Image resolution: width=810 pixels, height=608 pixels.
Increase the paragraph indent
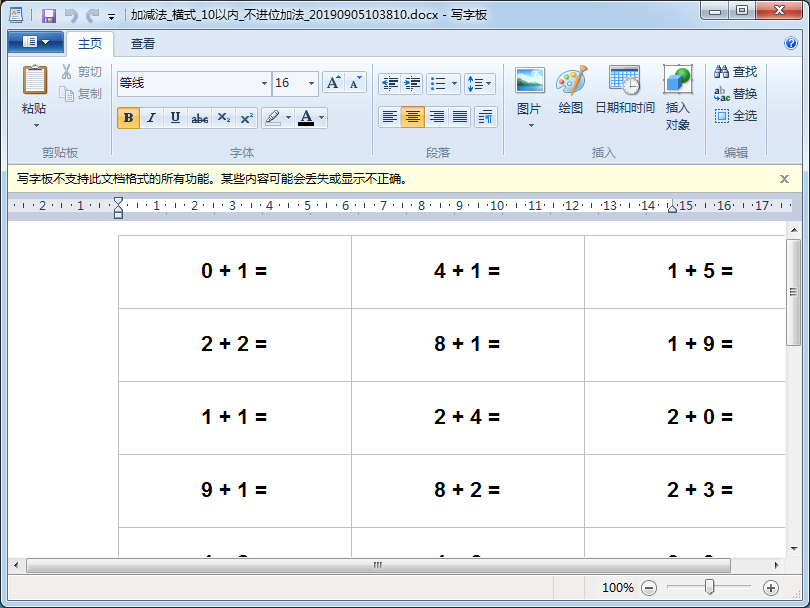click(x=412, y=83)
